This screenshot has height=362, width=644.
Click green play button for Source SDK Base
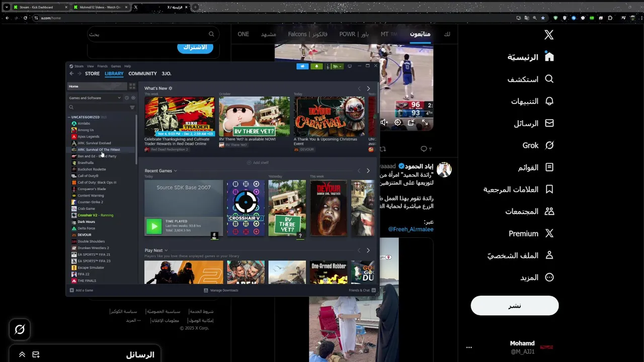154,226
